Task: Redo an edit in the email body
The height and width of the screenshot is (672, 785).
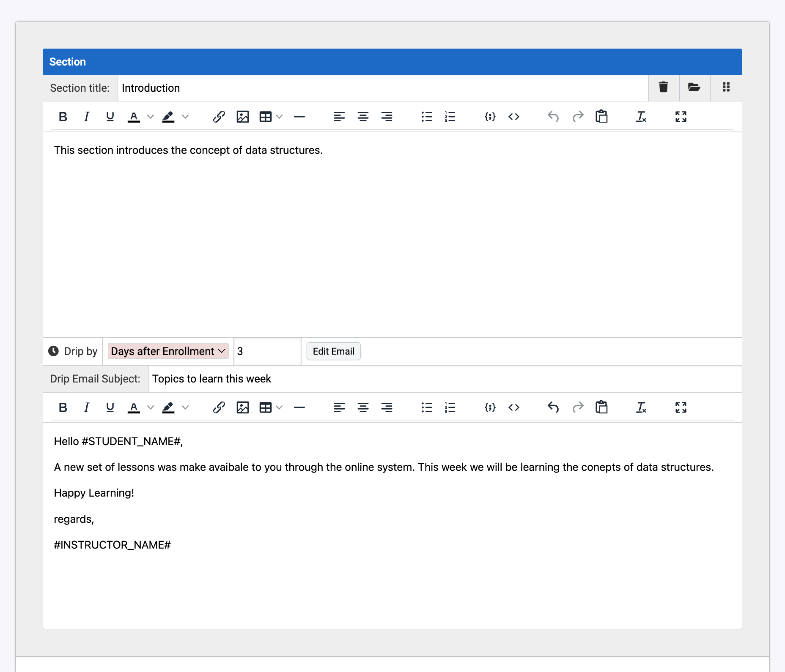Action: click(x=578, y=407)
